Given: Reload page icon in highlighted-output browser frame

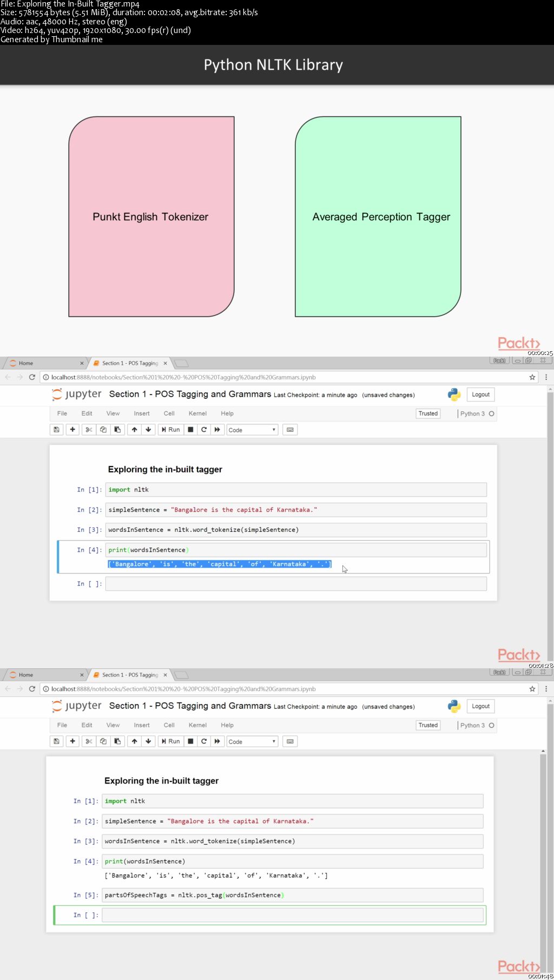Looking at the screenshot, I should point(32,377).
